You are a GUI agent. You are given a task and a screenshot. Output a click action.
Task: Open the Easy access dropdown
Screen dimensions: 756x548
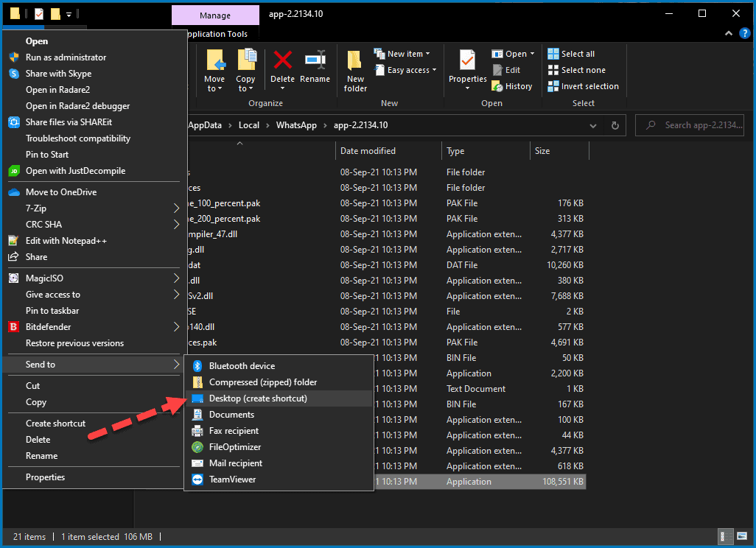[405, 71]
